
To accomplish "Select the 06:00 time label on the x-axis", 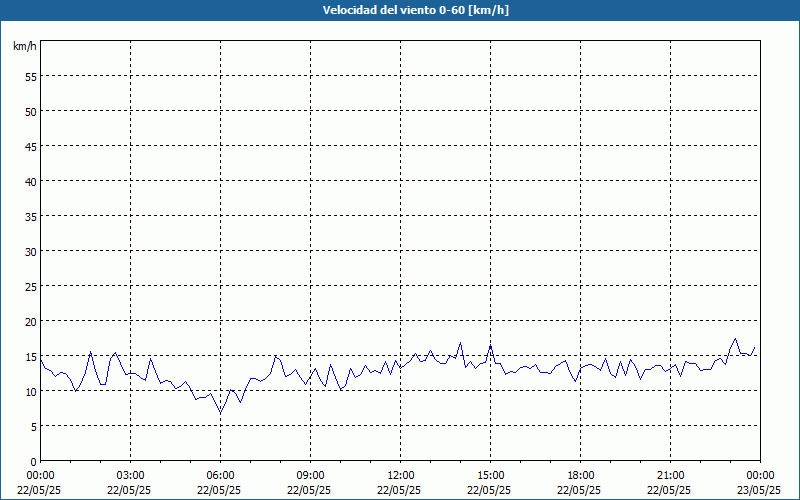I will point(220,474).
